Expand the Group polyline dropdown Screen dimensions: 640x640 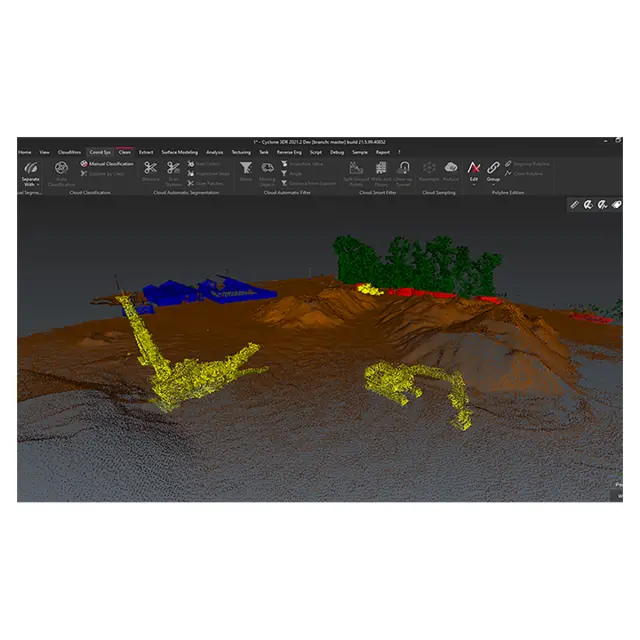493,184
